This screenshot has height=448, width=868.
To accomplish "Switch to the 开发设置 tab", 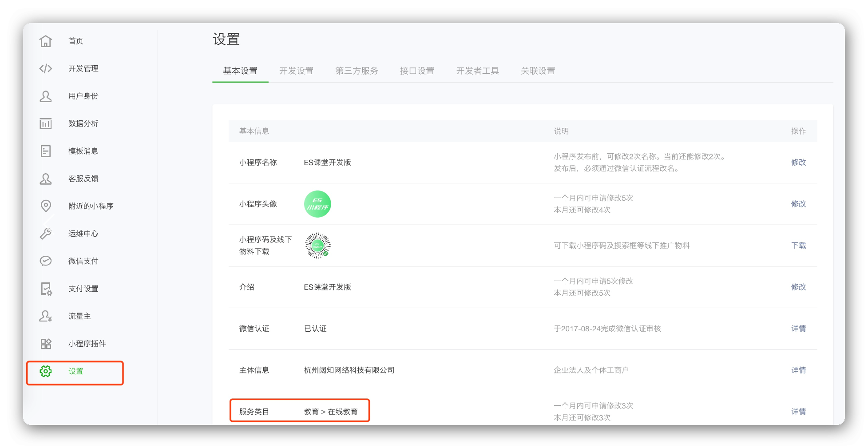I will click(296, 71).
